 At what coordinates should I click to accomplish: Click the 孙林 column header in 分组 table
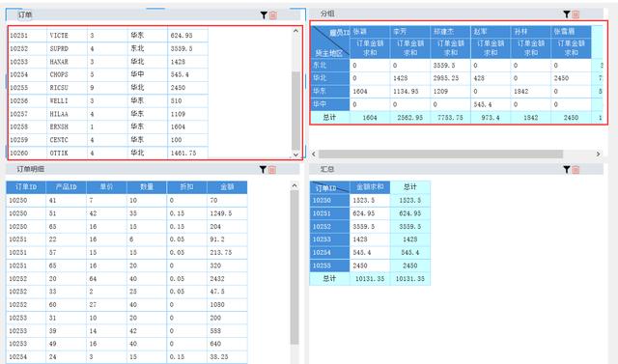[530, 32]
